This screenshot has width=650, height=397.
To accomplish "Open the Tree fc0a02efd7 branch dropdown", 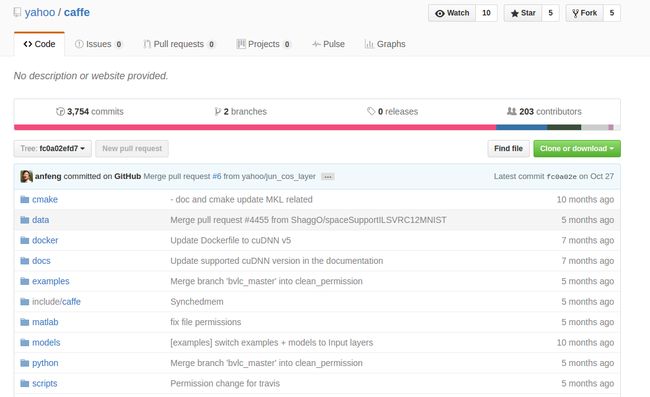I will click(x=53, y=148).
